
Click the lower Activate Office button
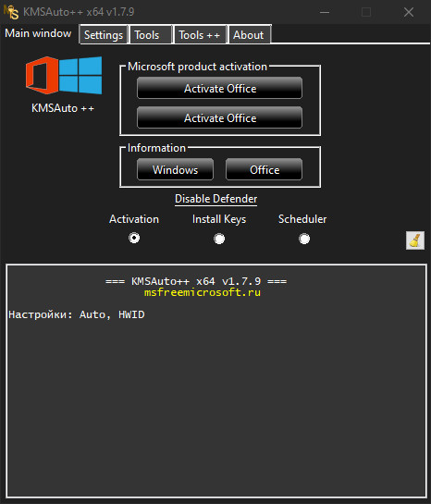click(220, 117)
